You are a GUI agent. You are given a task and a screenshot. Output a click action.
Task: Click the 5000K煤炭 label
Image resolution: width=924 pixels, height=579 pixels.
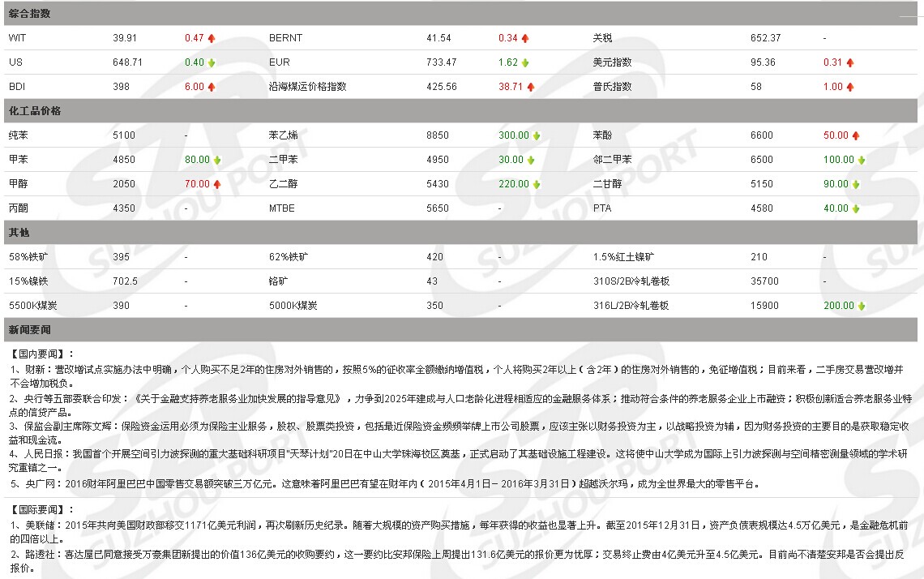click(x=293, y=306)
